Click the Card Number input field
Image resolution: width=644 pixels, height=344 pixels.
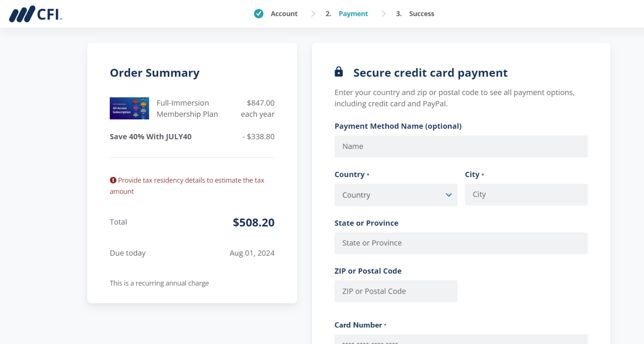point(461,340)
